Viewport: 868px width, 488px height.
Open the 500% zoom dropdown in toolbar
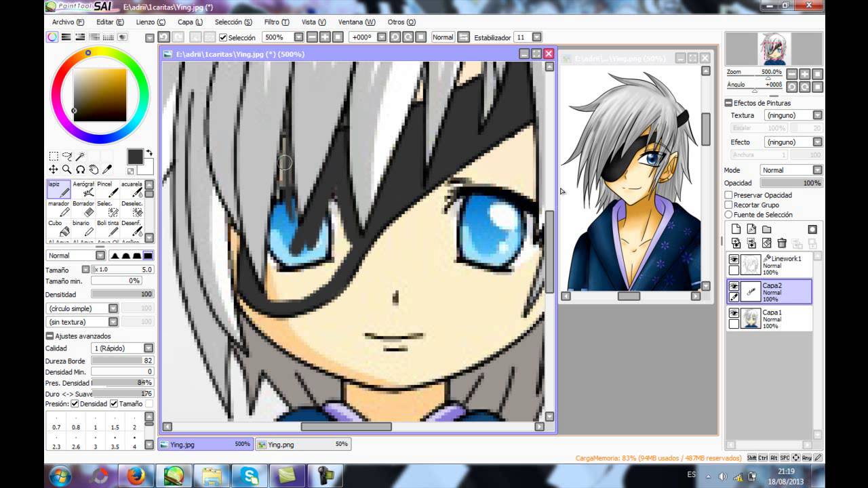[x=297, y=37]
